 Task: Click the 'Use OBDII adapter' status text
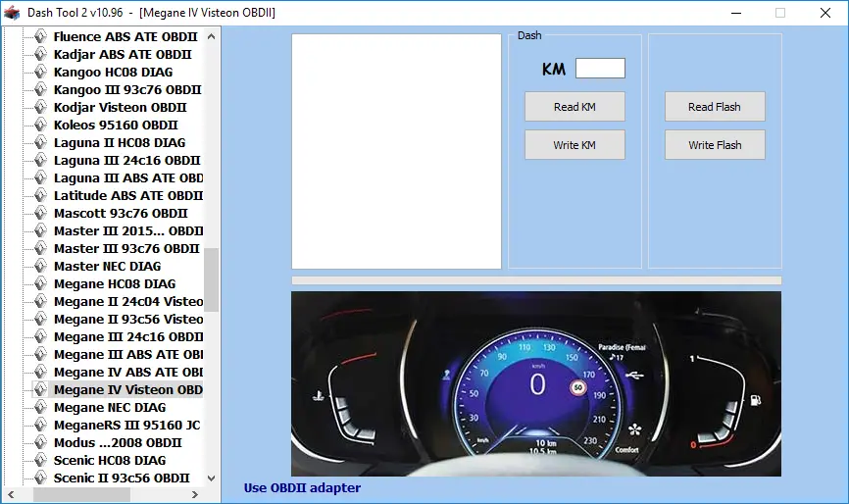302,487
